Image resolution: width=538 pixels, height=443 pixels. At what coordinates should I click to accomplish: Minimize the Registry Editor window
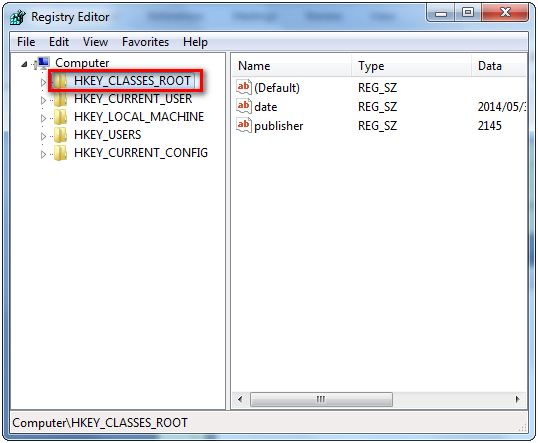point(441,13)
